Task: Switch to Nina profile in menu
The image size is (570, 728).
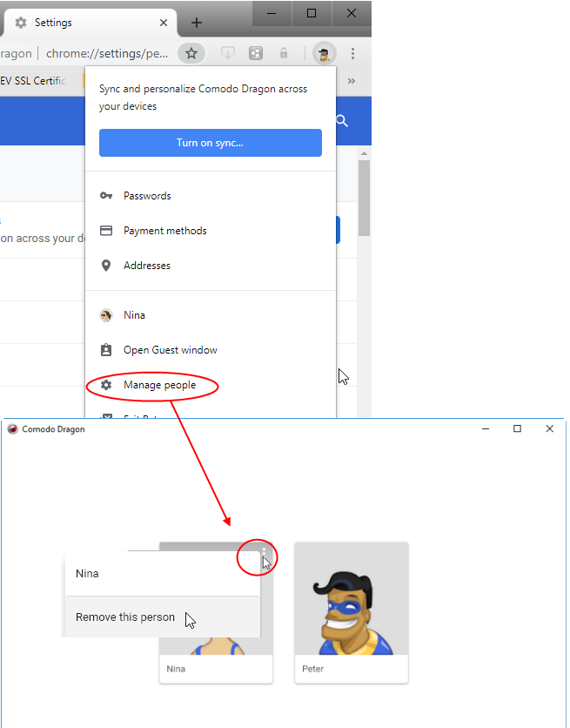Action: pyautogui.click(x=210, y=315)
